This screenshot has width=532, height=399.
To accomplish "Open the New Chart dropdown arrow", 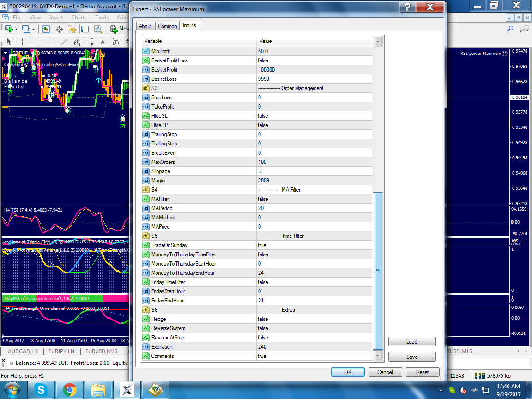I will pos(16,30).
